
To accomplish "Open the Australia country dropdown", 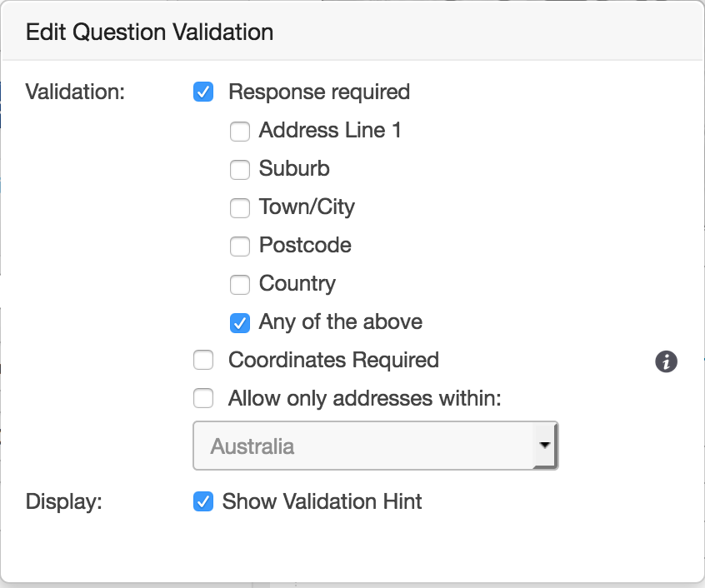I will (x=363, y=446).
